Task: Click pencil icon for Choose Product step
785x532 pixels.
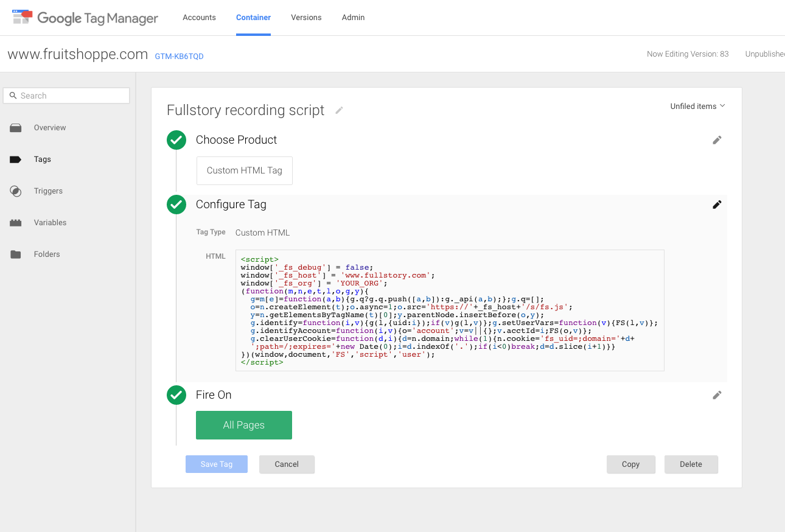Action: click(717, 140)
